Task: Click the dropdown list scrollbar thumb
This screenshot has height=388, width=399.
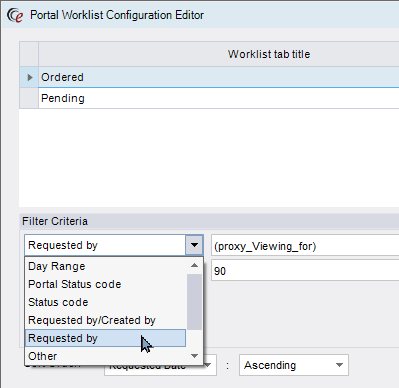Action: pyautogui.click(x=194, y=302)
